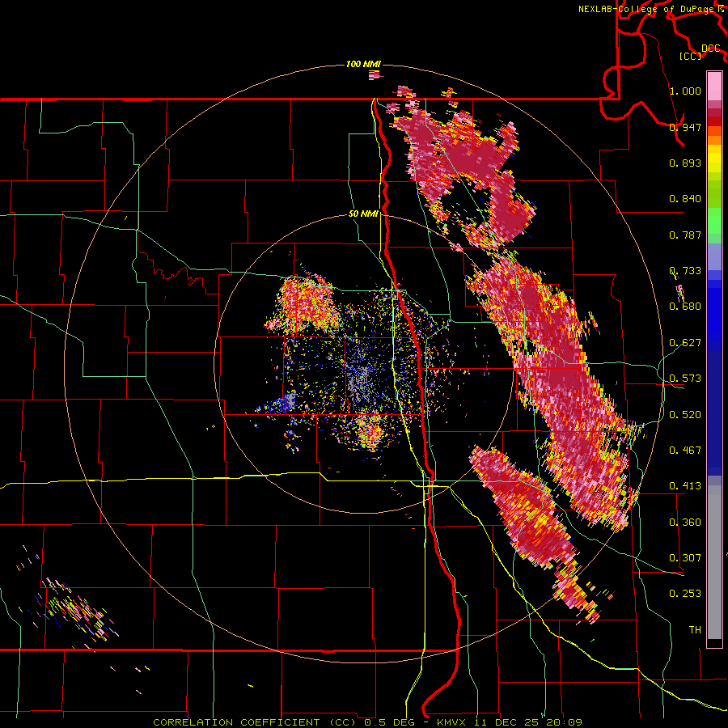Click the CORRELATION COEFFICIENT (CC) caption text

click(256, 722)
